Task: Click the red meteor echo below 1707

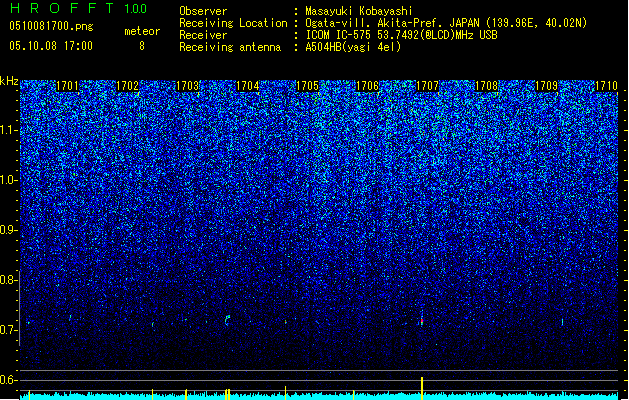Action: point(422,321)
